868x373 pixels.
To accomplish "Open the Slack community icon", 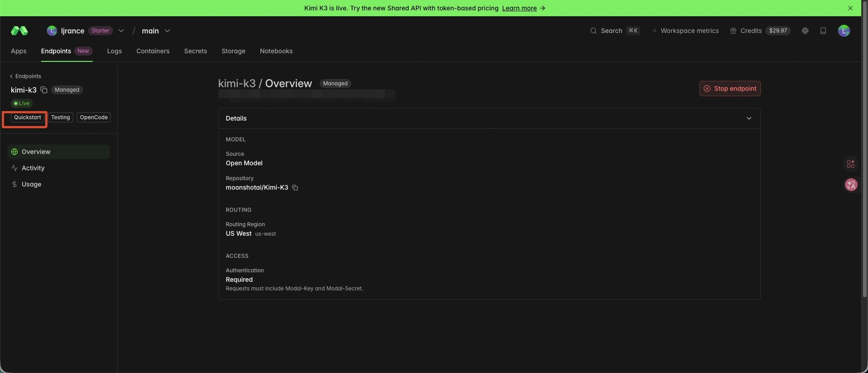I will pos(805,31).
